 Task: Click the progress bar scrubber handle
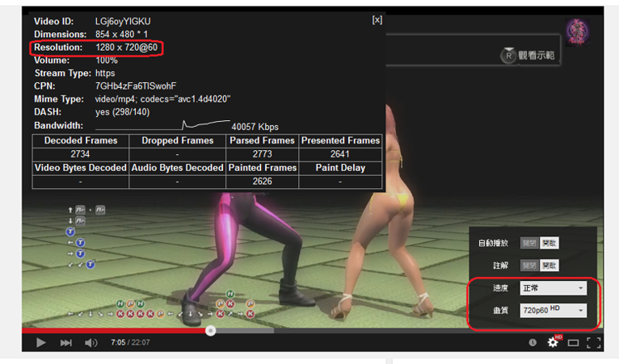[x=210, y=330]
